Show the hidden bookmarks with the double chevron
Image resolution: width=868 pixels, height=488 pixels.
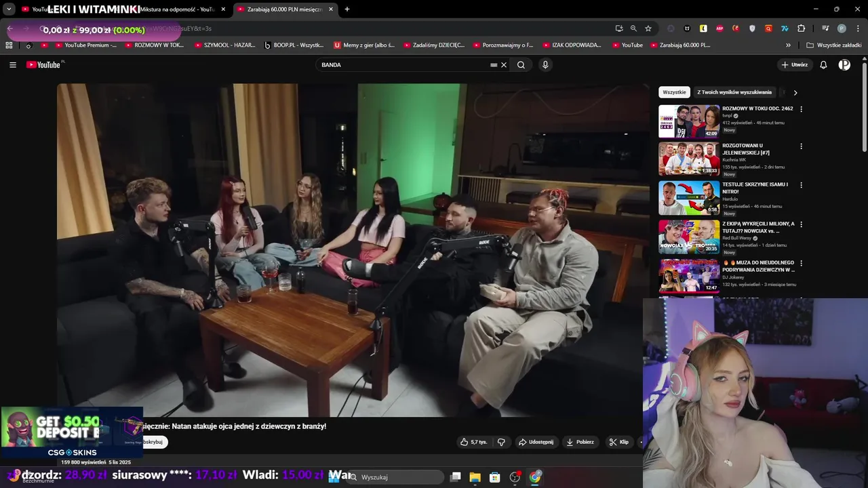(x=788, y=45)
